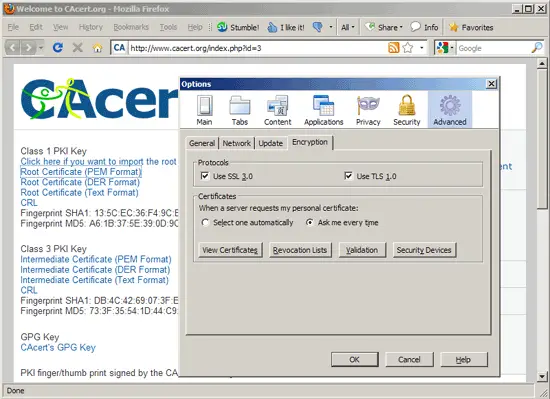550x399 pixels.
Task: Expand the thumbs-down dropdown arrow
Action: point(330,27)
